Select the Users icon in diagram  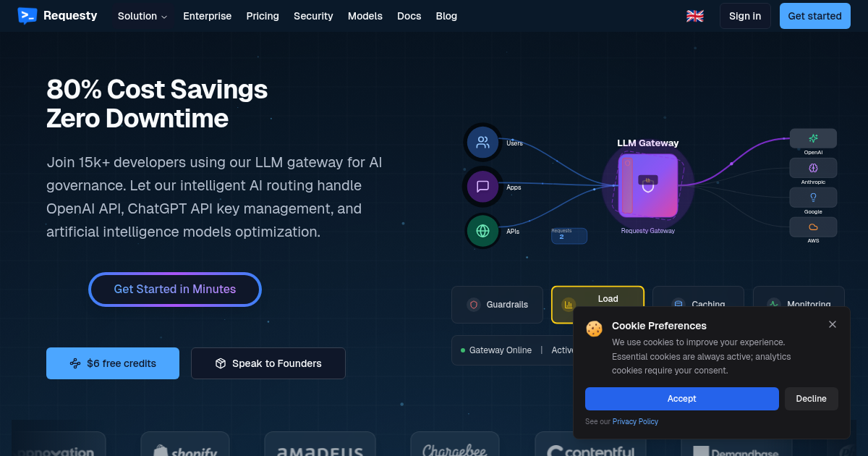click(483, 143)
